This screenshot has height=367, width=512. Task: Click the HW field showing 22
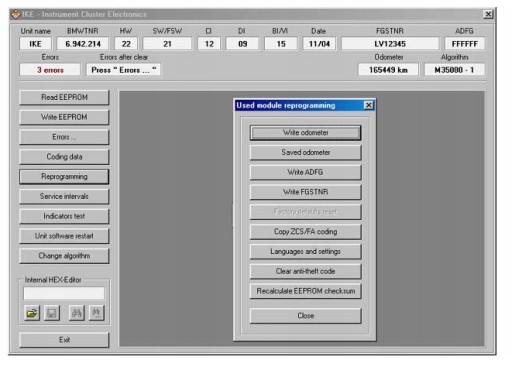(126, 44)
